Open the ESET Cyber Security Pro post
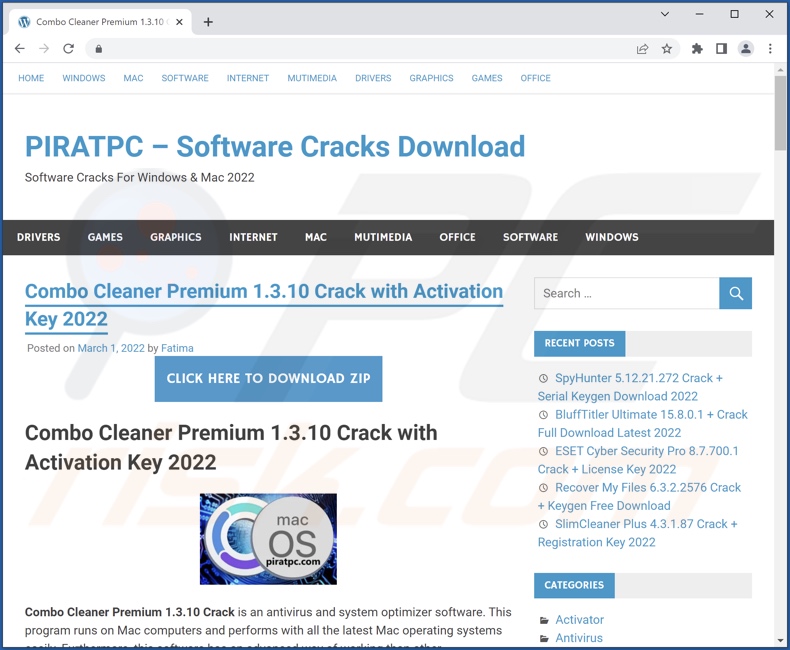The image size is (790, 650). pos(638,460)
